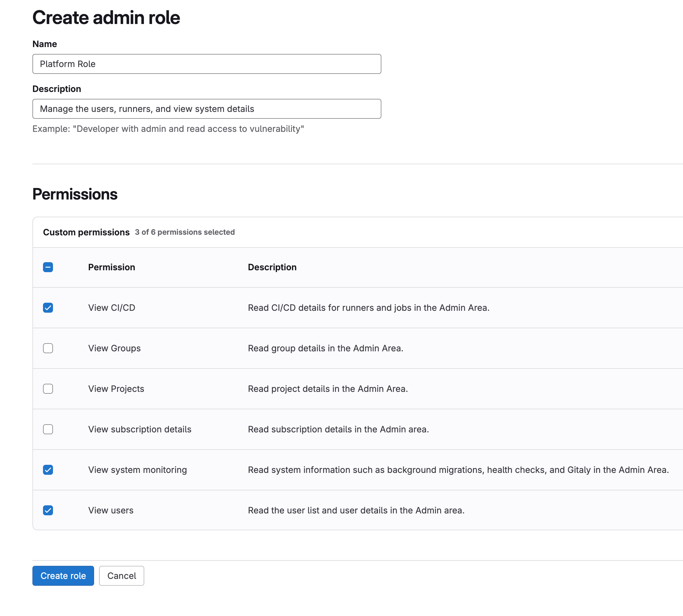Click the Create admin role page title
Viewport: 683px width, 616px height.
pyautogui.click(x=106, y=17)
